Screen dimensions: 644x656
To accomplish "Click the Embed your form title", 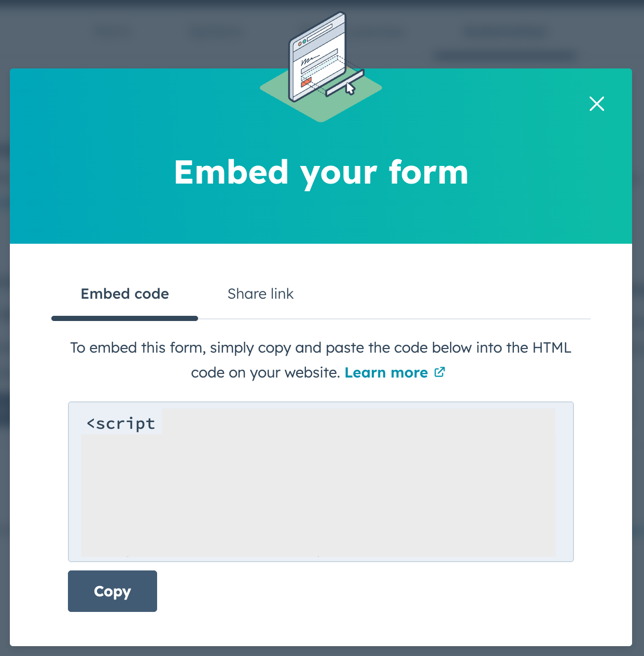I will 321,172.
